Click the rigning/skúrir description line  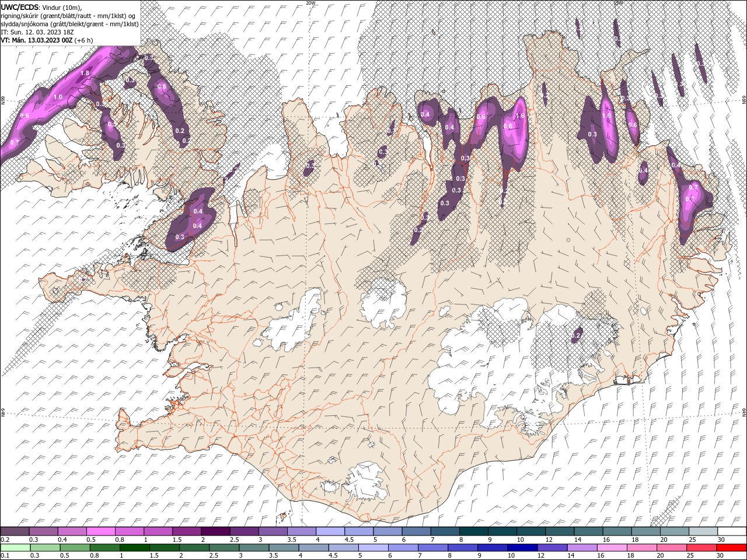pyautogui.click(x=68, y=15)
